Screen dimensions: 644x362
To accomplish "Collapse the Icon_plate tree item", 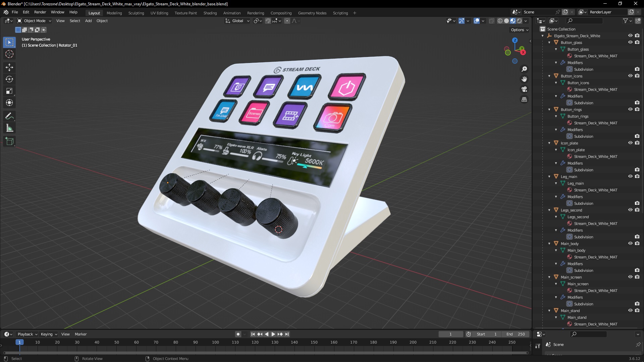I will 549,143.
